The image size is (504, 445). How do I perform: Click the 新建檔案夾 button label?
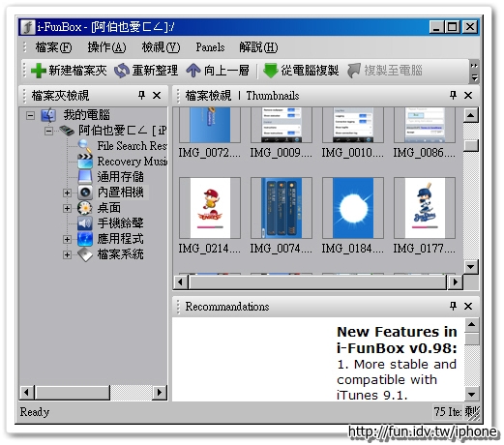point(77,71)
